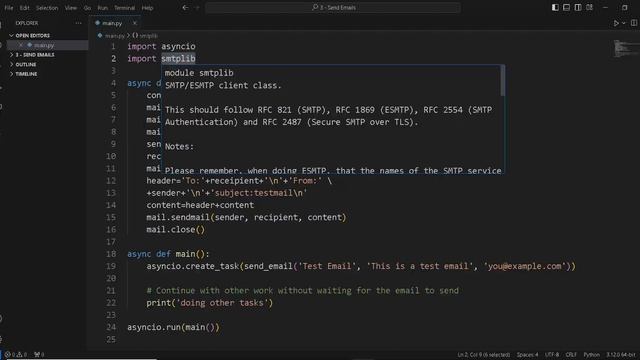Image resolution: width=640 pixels, height=360 pixels.
Task: Go back with the left arrow
Action: point(185,7)
